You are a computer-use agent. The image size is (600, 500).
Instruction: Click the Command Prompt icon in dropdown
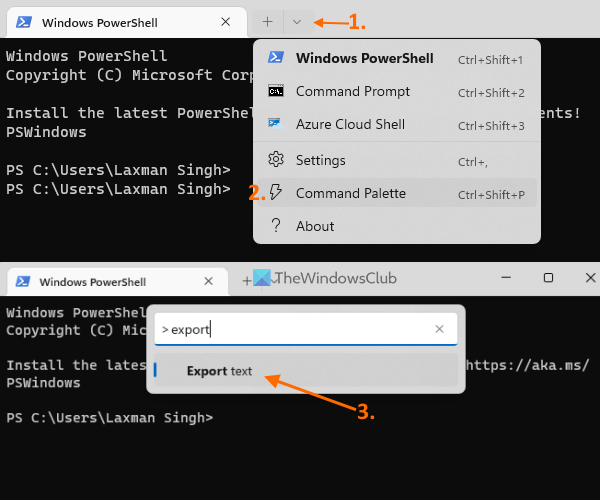point(276,91)
